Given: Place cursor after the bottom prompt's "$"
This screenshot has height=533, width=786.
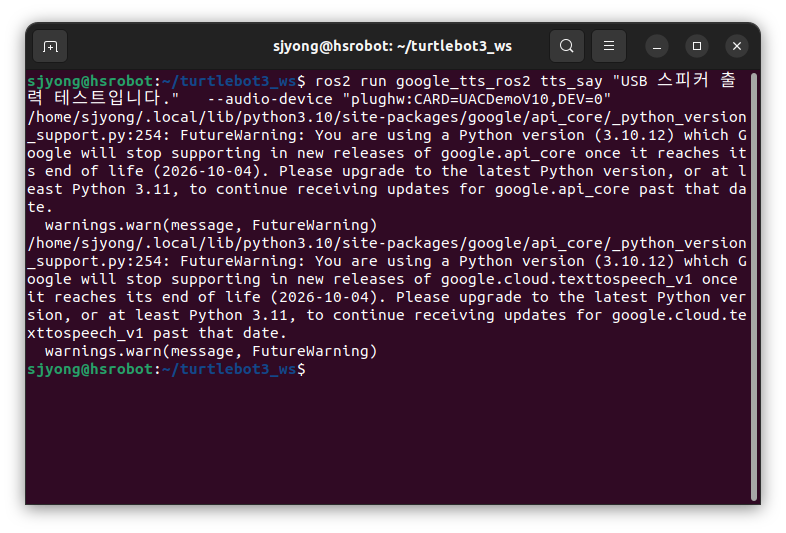Looking at the screenshot, I should 311,370.
